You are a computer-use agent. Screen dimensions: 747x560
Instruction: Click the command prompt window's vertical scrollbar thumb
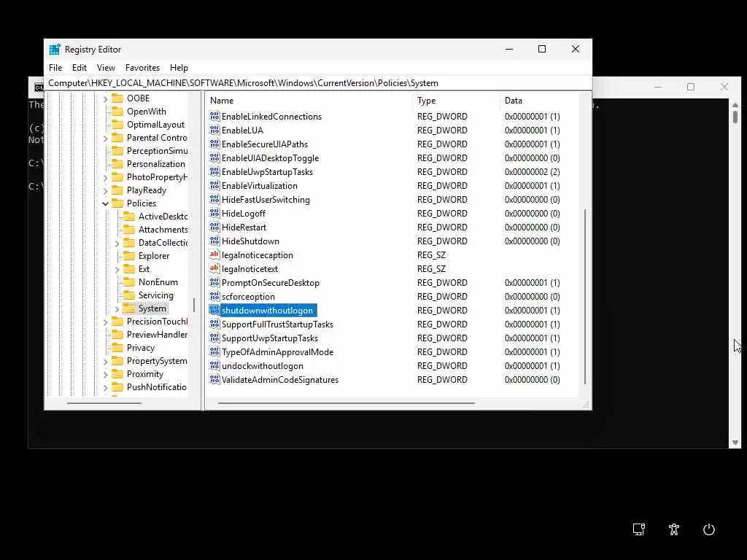735,117
